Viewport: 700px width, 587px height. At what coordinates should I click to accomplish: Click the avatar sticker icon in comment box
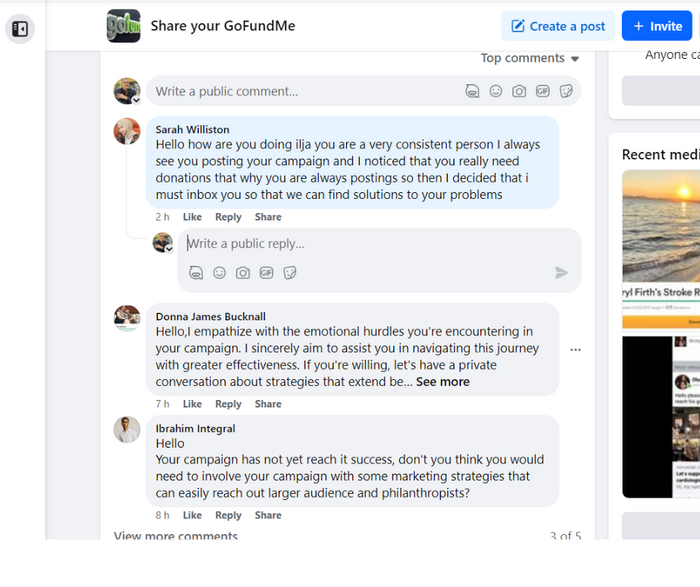point(472,91)
